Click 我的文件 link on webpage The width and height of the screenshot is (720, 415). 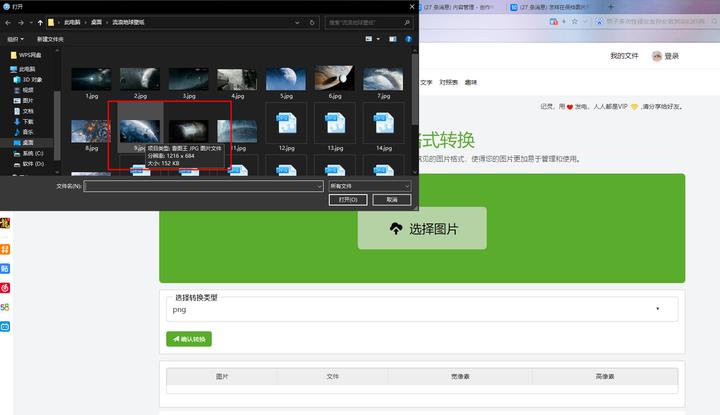tap(624, 56)
